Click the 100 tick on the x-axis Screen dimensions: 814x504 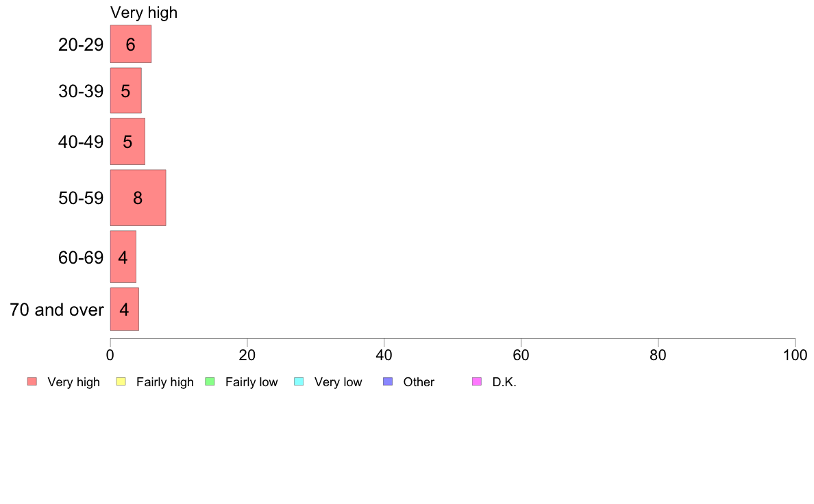coord(795,355)
